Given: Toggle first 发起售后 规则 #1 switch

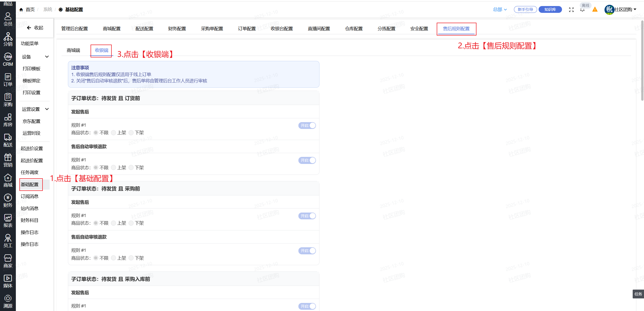Looking at the screenshot, I should 307,125.
